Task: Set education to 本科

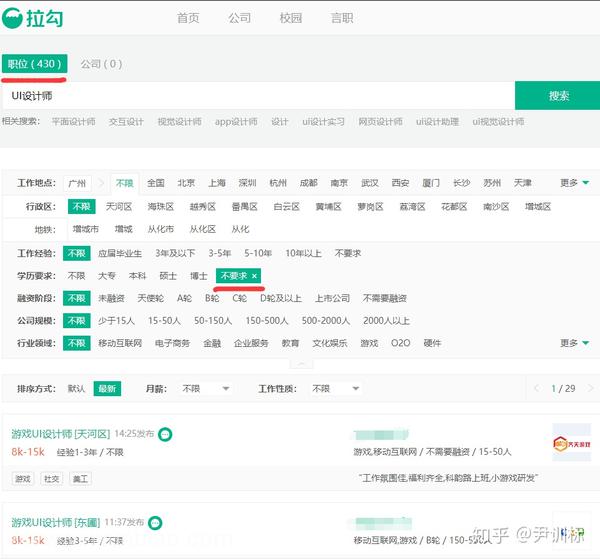Action: [x=137, y=276]
